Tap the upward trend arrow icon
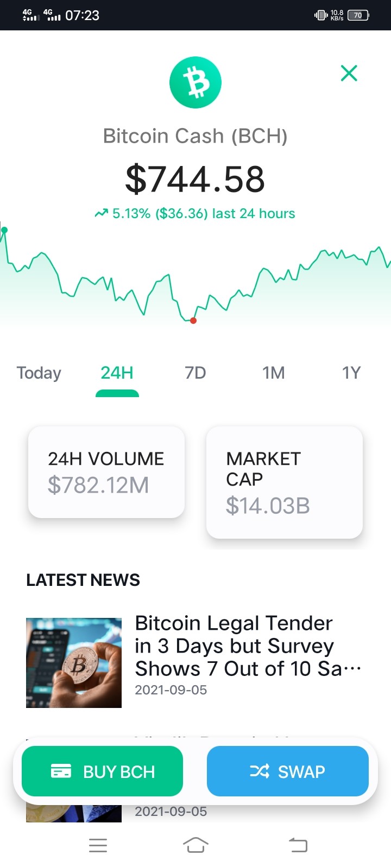The width and height of the screenshot is (391, 868). tap(101, 214)
